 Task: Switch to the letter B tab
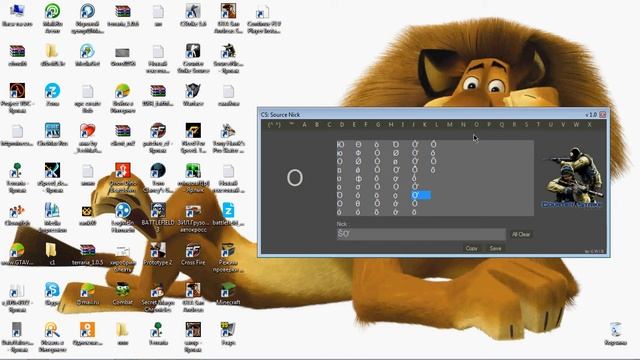pyautogui.click(x=316, y=124)
